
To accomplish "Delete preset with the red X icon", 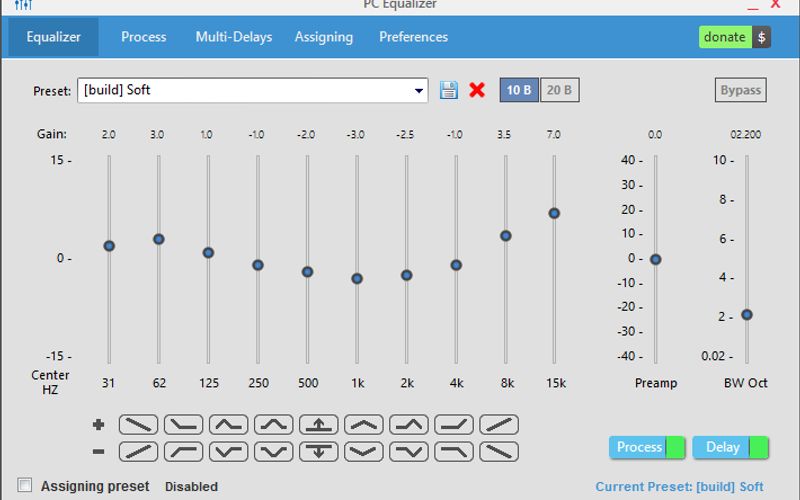I will [x=477, y=90].
